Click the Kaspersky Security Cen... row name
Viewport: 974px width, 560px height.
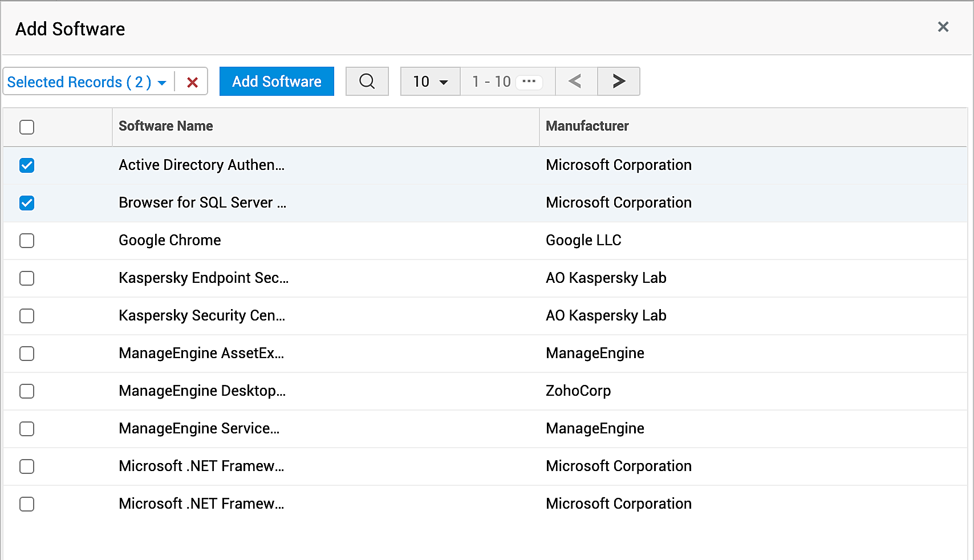click(202, 315)
